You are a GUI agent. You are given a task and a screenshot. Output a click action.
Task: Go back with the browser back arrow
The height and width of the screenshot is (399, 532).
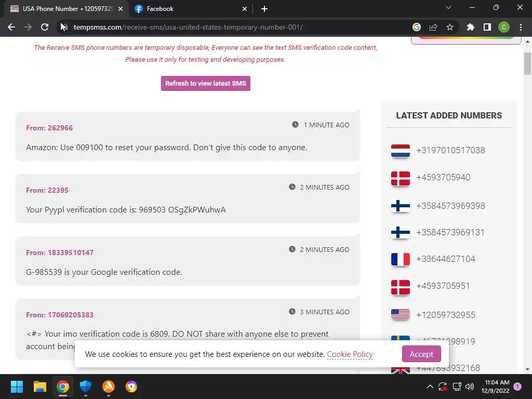click(x=11, y=27)
